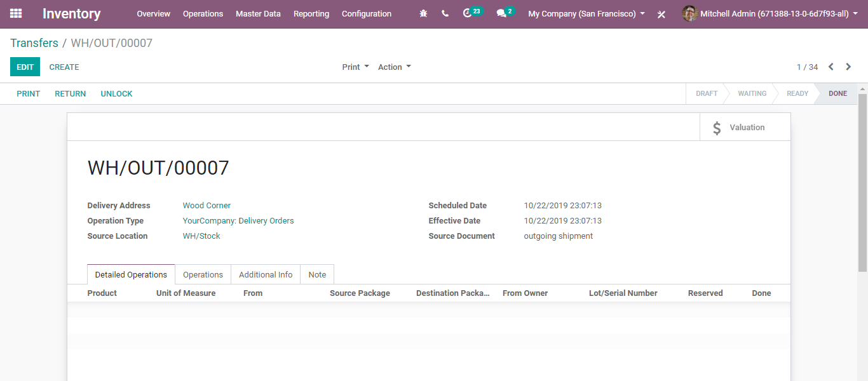Open the Configuration menu
The width and height of the screenshot is (868, 381).
coord(367,13)
